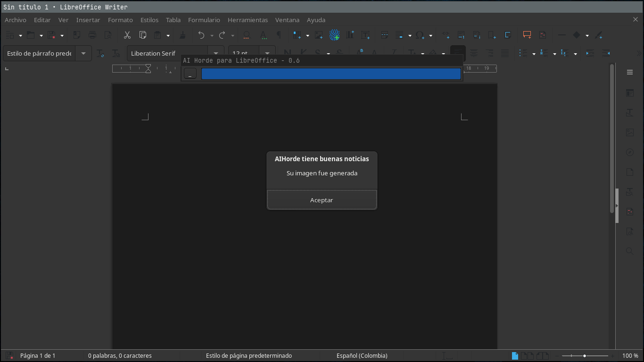This screenshot has height=362, width=644.
Task: Open the Insertar menu
Action: [x=88, y=20]
